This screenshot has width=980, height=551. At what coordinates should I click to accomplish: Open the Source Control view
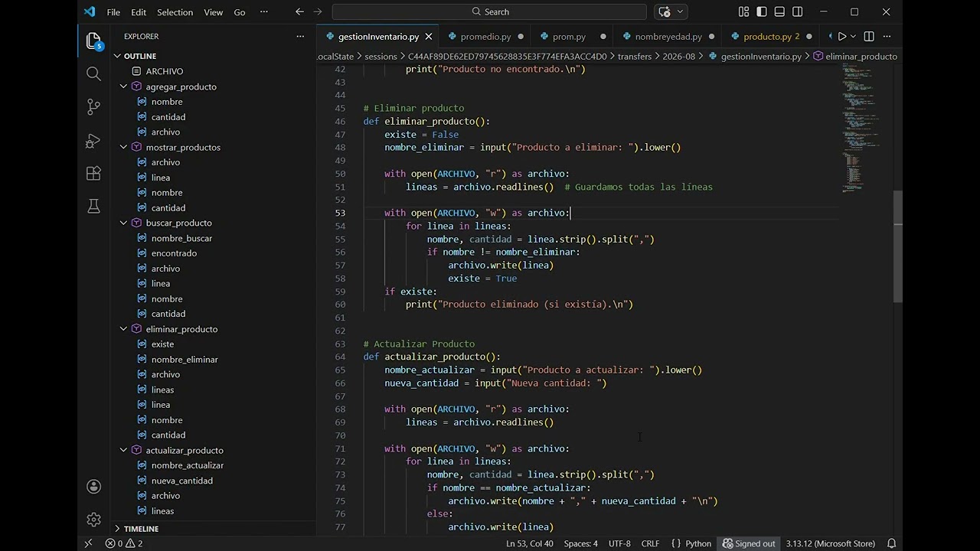pos(93,107)
